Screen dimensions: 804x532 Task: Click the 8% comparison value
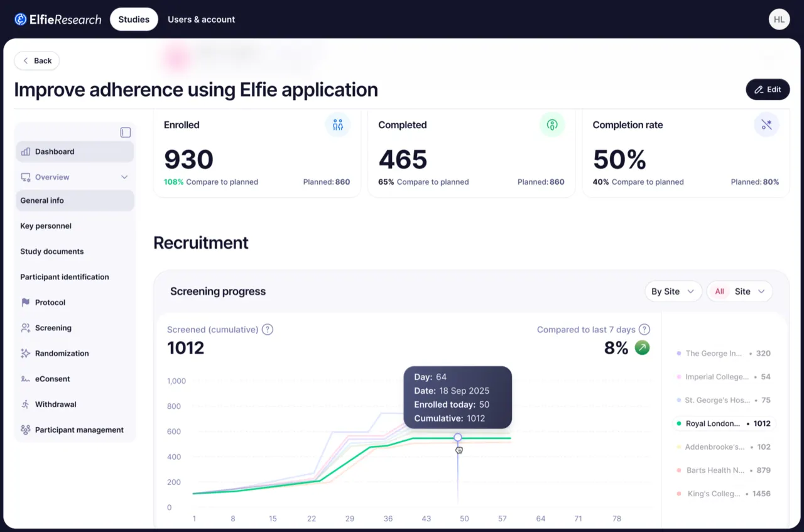[x=616, y=348]
